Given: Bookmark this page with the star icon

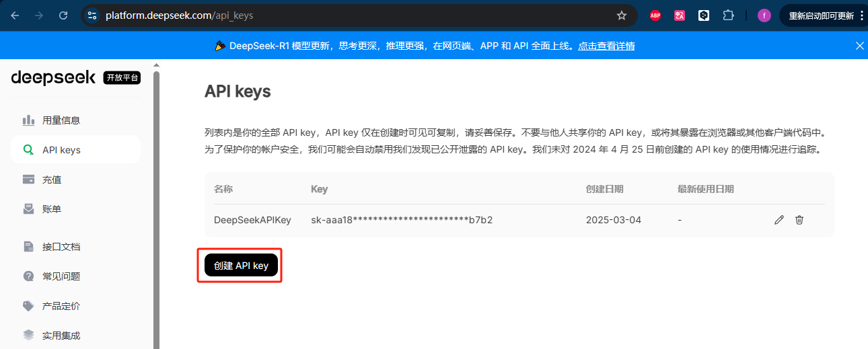Looking at the screenshot, I should pyautogui.click(x=622, y=15).
